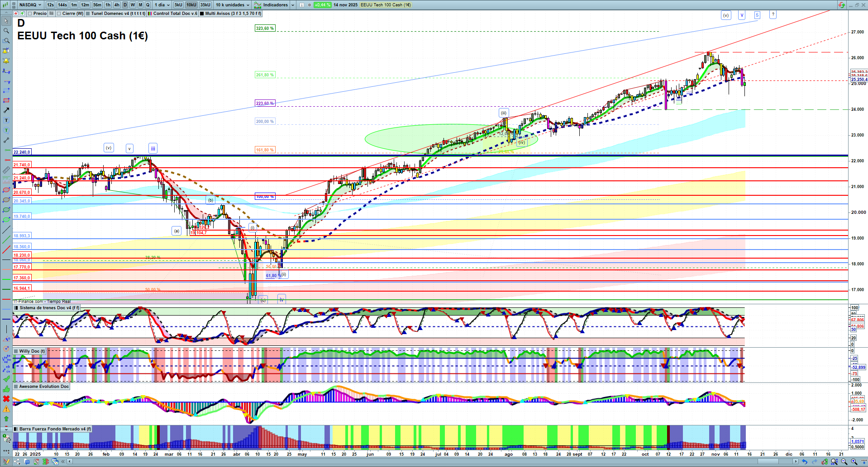The image size is (868, 467).
Task: Open Tunel Domenec v4 indicator settings
Action: (118, 14)
